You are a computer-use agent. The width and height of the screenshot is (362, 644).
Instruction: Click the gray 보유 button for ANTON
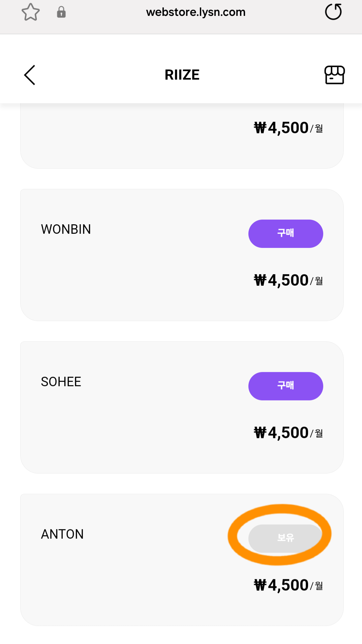[285, 538]
